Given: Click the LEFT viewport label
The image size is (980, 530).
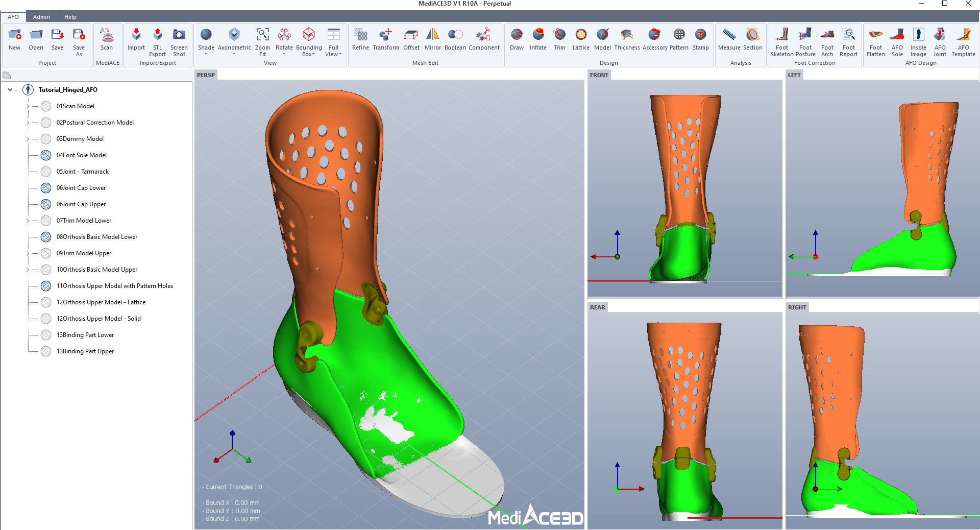Looking at the screenshot, I should point(794,75).
